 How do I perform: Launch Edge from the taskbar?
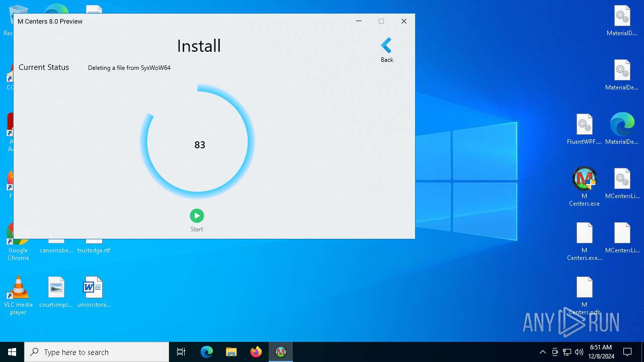click(207, 352)
